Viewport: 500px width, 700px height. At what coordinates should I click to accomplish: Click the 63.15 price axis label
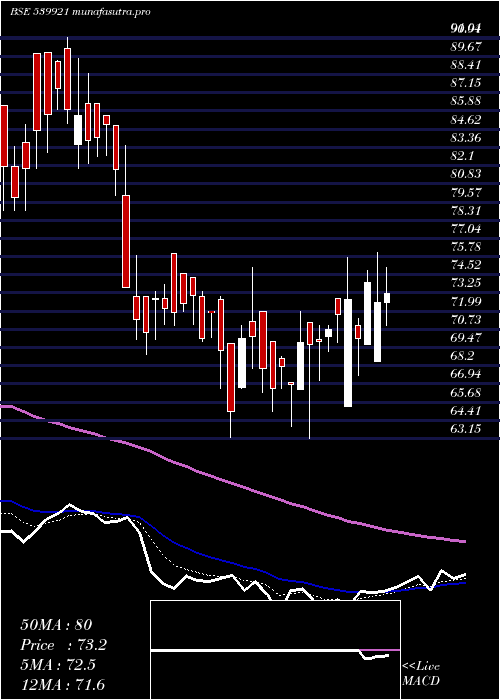click(465, 429)
